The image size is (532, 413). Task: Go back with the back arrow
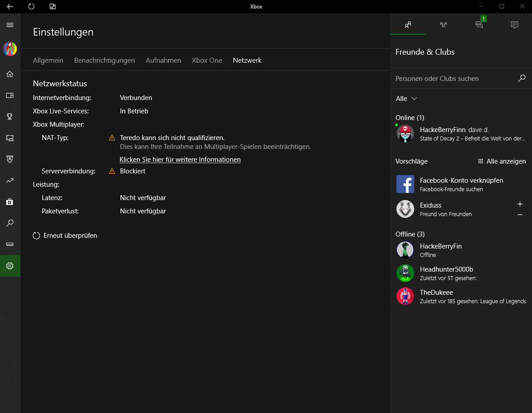pos(10,7)
